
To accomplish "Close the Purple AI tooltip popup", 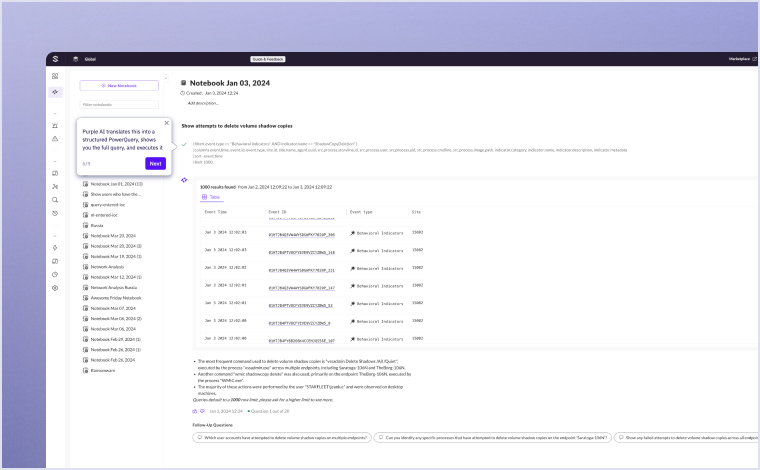I will 167,123.
